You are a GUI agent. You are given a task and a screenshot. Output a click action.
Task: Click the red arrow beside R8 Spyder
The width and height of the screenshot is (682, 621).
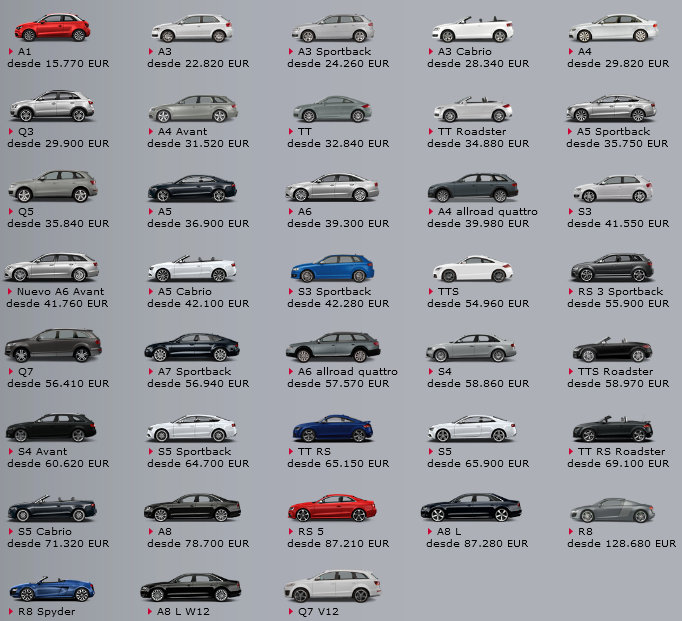(x=11, y=611)
